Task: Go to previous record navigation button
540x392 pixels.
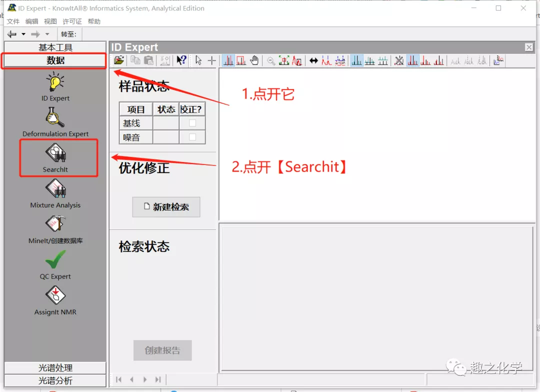Action: pyautogui.click(x=132, y=379)
